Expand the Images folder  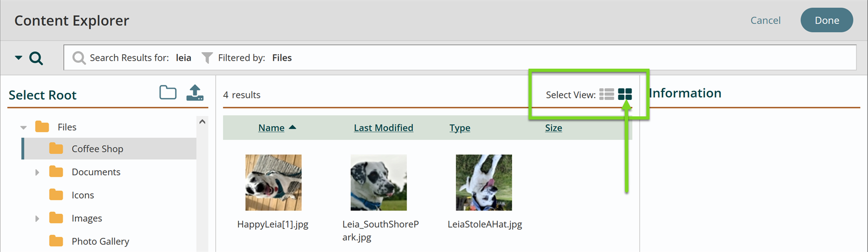coord(37,218)
